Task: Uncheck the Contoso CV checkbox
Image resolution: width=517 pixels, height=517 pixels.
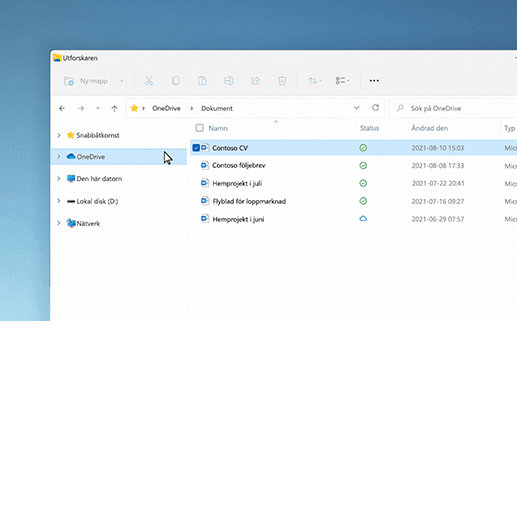Action: tap(196, 148)
